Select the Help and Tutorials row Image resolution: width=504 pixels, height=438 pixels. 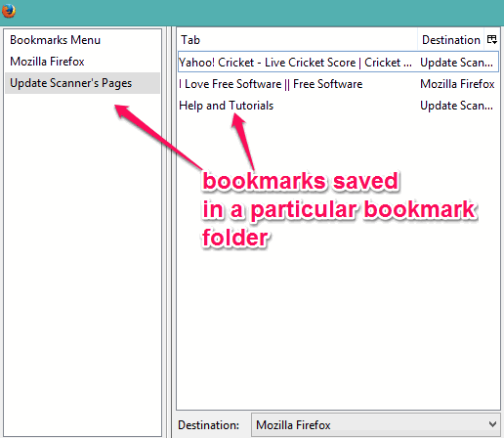338,106
